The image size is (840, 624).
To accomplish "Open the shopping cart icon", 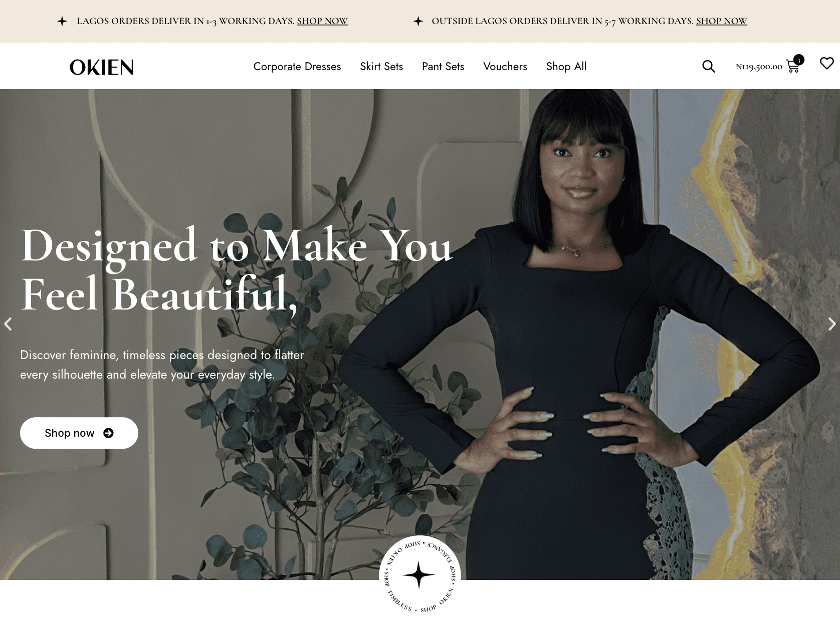I will point(793,67).
